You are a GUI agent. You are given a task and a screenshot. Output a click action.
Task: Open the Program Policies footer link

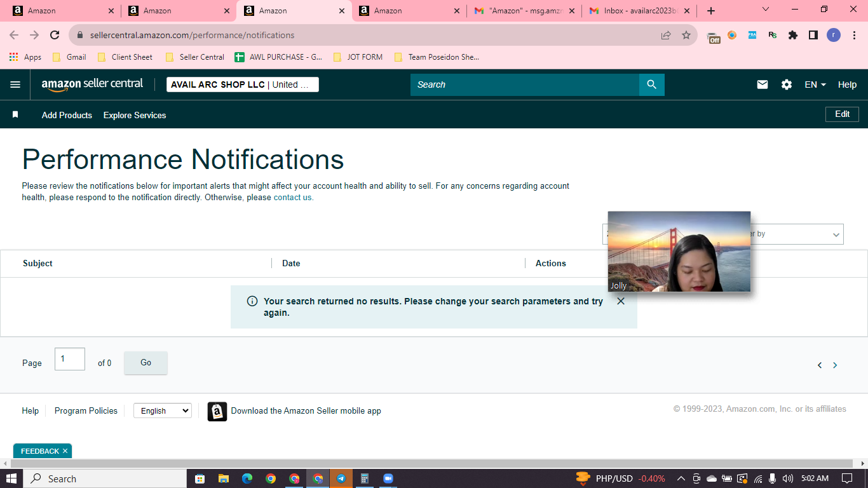tap(86, 411)
